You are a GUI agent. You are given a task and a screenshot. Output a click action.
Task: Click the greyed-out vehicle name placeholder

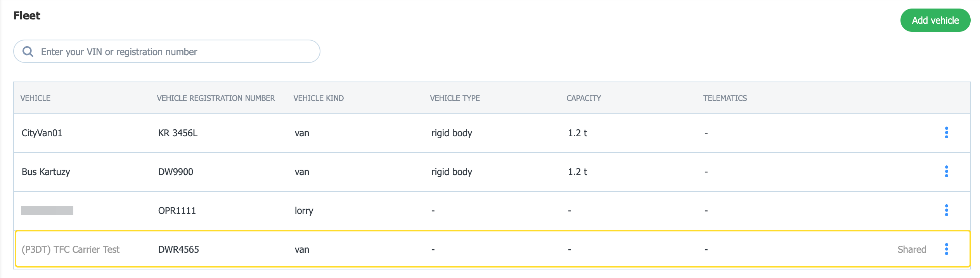click(x=47, y=210)
